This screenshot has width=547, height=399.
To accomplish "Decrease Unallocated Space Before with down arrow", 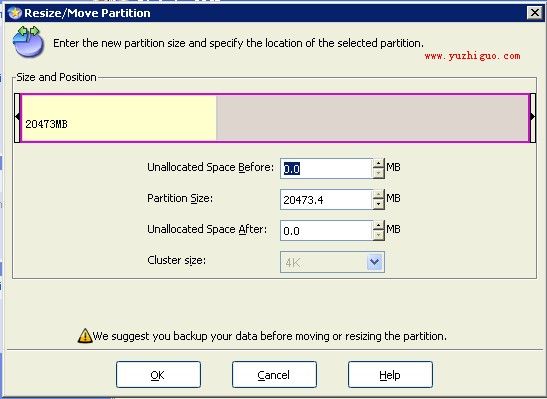I will [x=379, y=173].
